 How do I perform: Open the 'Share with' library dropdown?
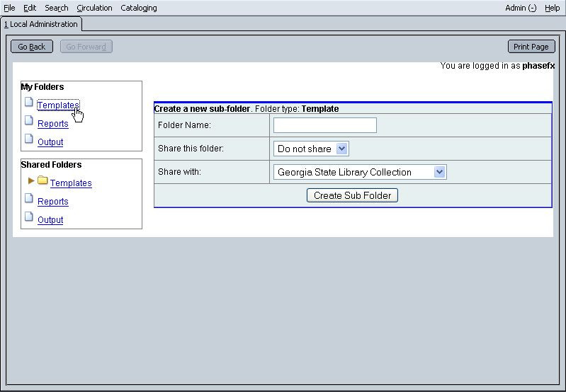(x=360, y=172)
